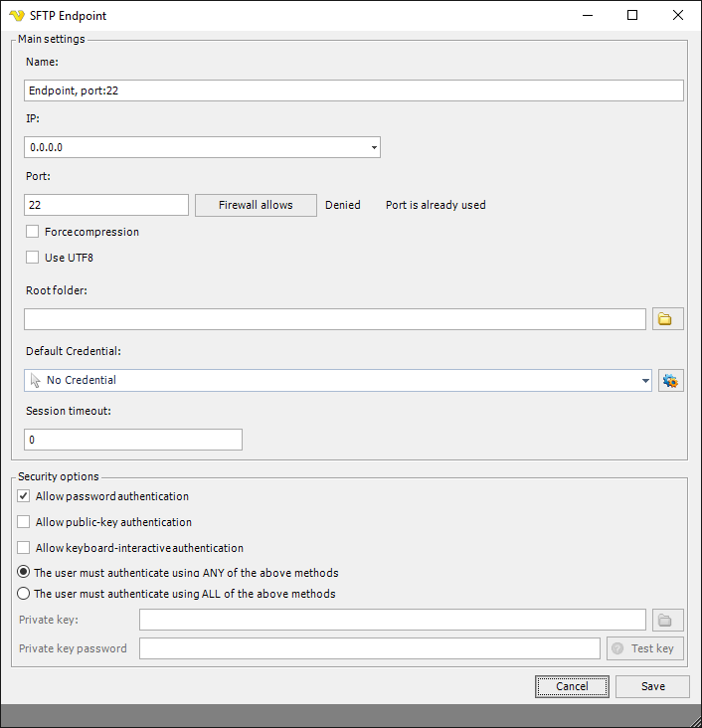Enable Allow public-key authentication
Screen dimensions: 702x728
24,522
